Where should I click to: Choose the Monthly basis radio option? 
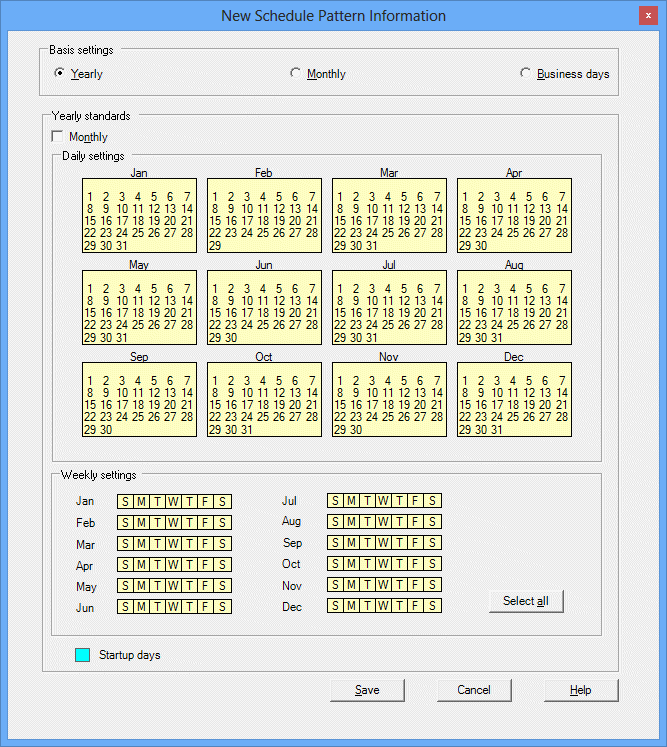click(295, 73)
